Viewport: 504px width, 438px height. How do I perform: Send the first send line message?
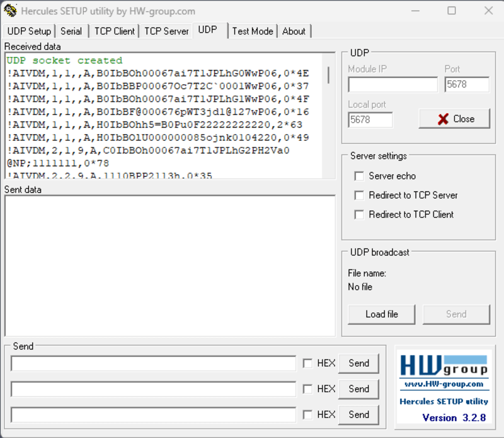[358, 363]
